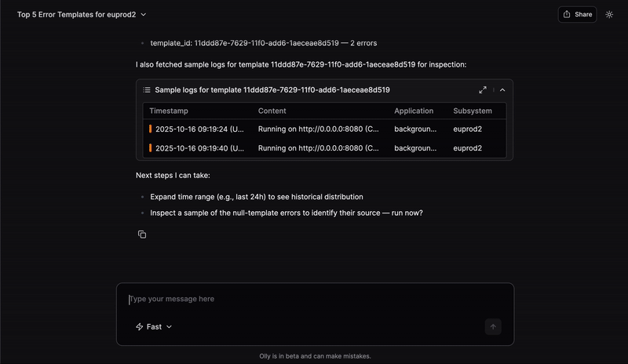This screenshot has height=364, width=628.
Task: Click the 'Top 5 Error Templates for euprod2' title
Action: coord(76,14)
